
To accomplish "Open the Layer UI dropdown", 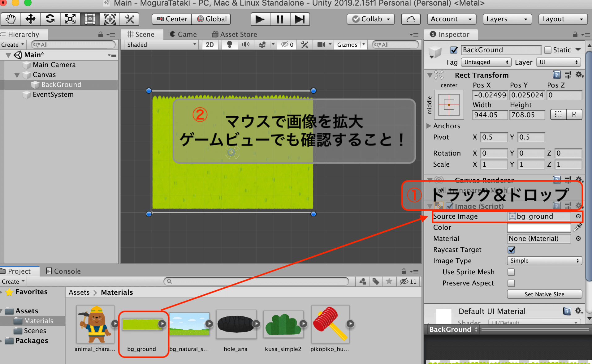I will pyautogui.click(x=559, y=62).
